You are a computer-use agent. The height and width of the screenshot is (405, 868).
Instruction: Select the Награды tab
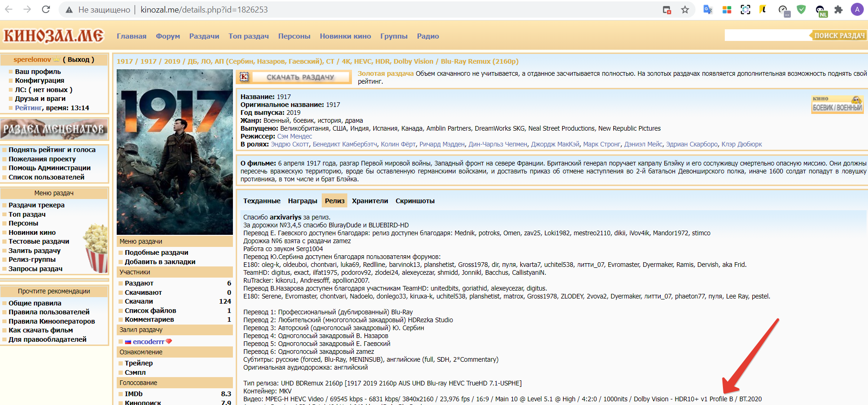[302, 201]
